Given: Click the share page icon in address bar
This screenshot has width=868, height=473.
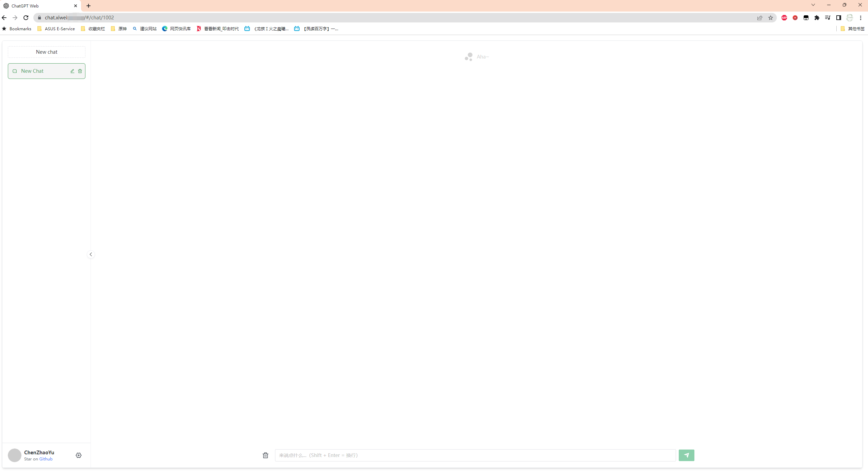Looking at the screenshot, I should [760, 18].
